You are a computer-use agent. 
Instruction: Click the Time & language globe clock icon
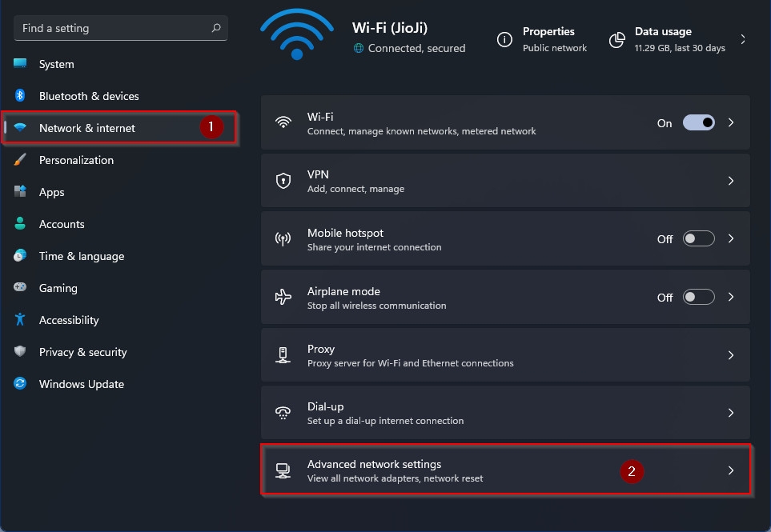20,255
